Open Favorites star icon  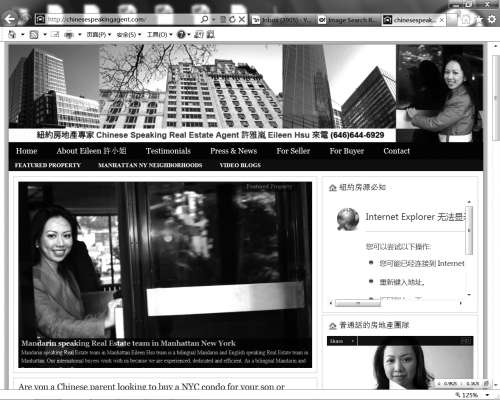pyautogui.click(x=479, y=20)
